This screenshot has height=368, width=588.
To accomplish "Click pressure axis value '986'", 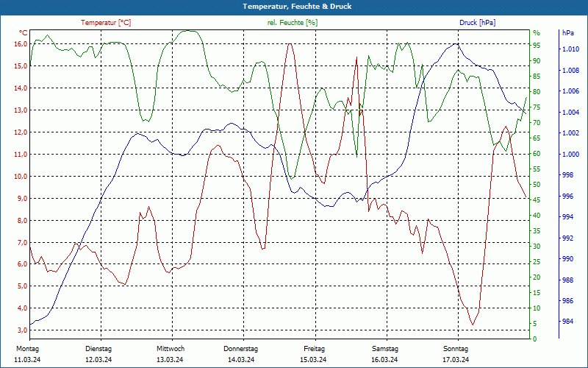I will coord(567,301).
